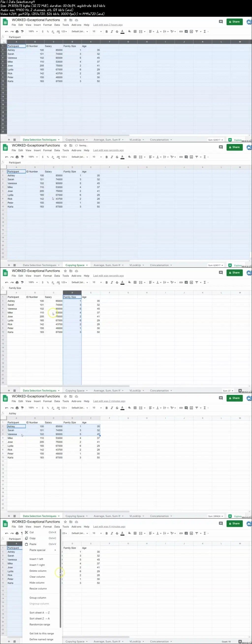Viewport: 252px width, 644px height.
Task: Click Move to folder icon in frame saying 2 minutes ago
Action: click(x=71, y=397)
